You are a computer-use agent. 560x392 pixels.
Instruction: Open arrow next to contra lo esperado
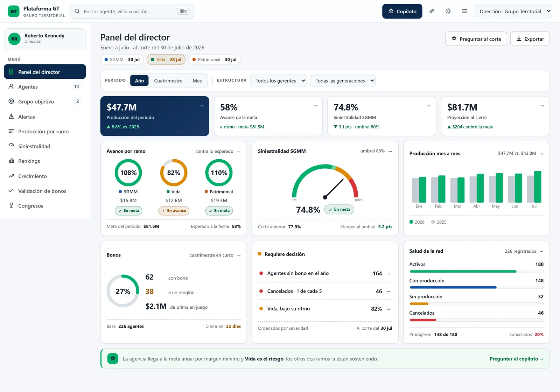coord(239,152)
